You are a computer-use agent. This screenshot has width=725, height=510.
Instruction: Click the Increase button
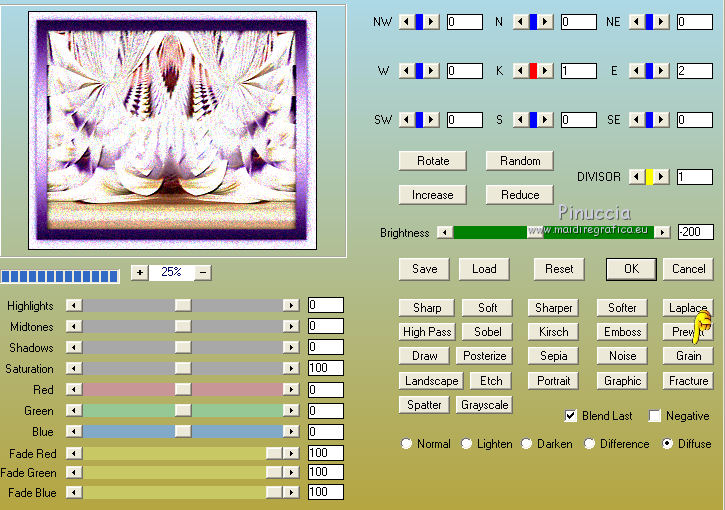pos(433,195)
